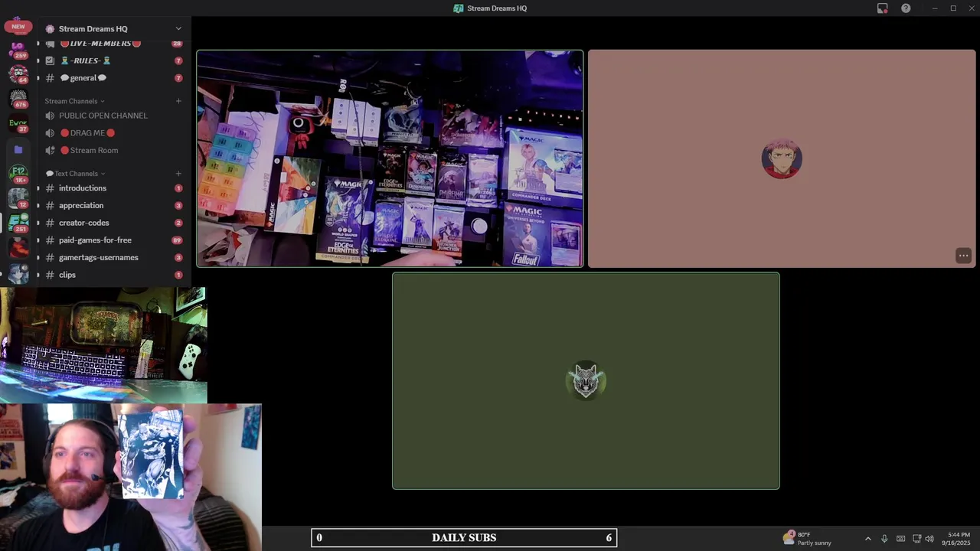Open the anime server icon with speaker badge
Viewport: 980px width, 551px height.
tap(18, 272)
